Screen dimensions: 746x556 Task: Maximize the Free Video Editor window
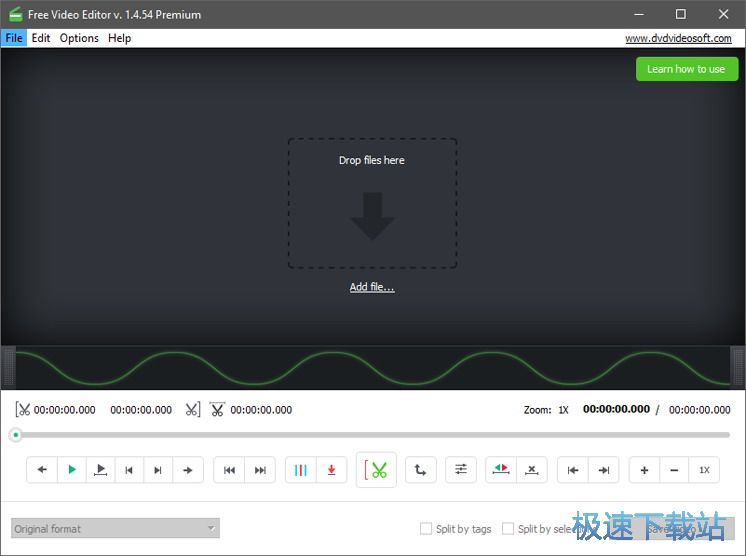[681, 14]
